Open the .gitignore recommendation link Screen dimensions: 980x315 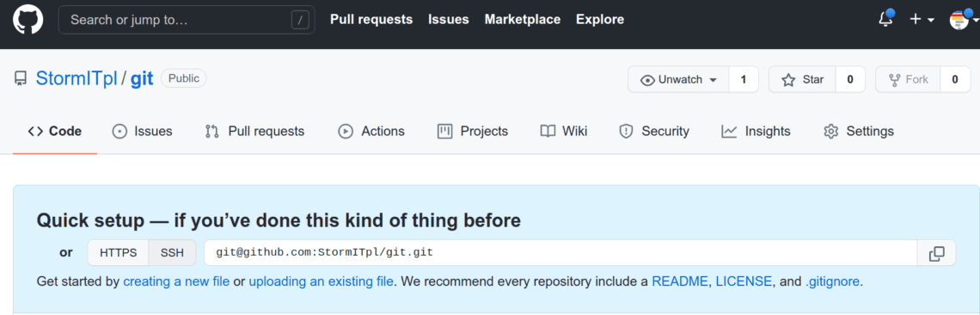coord(833,281)
